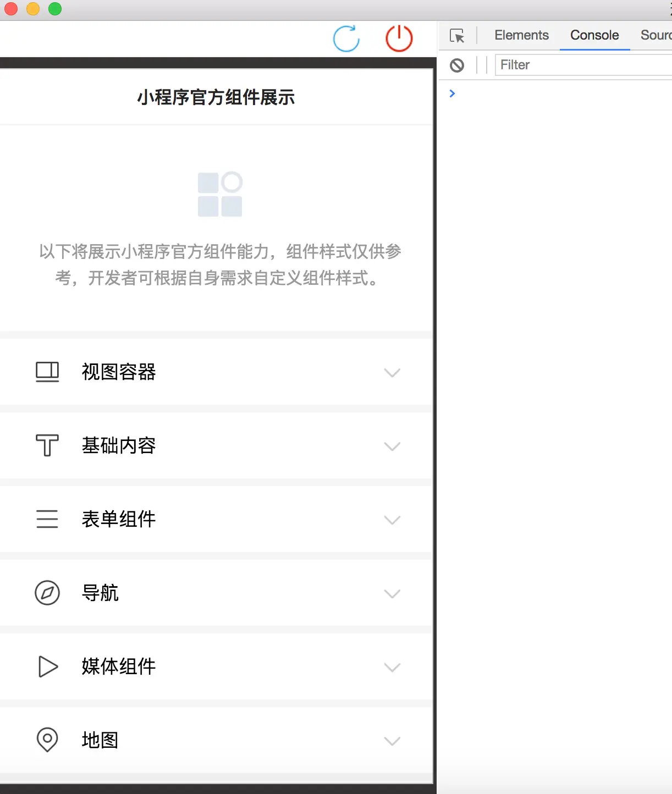This screenshot has height=794, width=672.
Task: Expand the 导航 section
Action: 392,594
